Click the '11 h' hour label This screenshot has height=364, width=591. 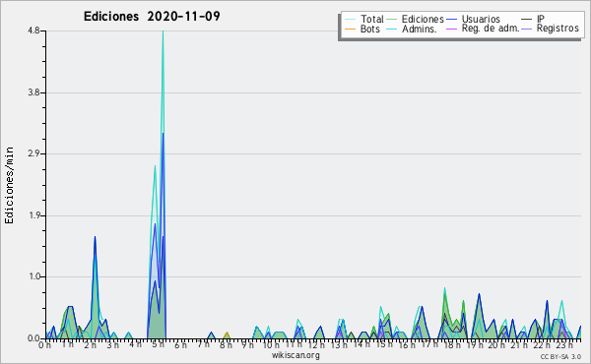coord(294,343)
